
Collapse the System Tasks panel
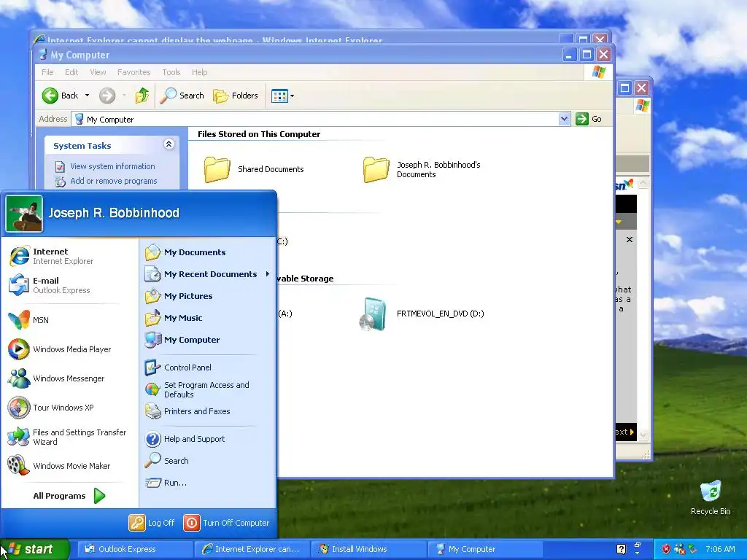pos(169,144)
